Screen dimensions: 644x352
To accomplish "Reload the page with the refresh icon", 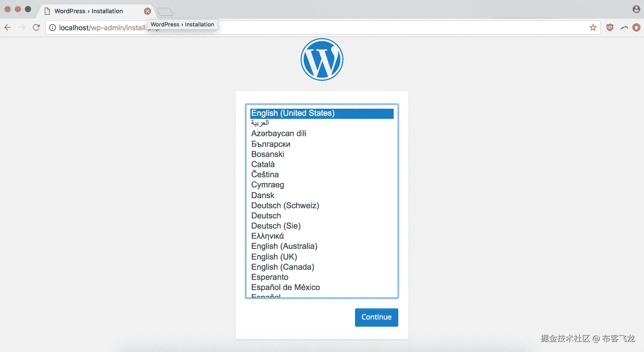I will coord(36,27).
